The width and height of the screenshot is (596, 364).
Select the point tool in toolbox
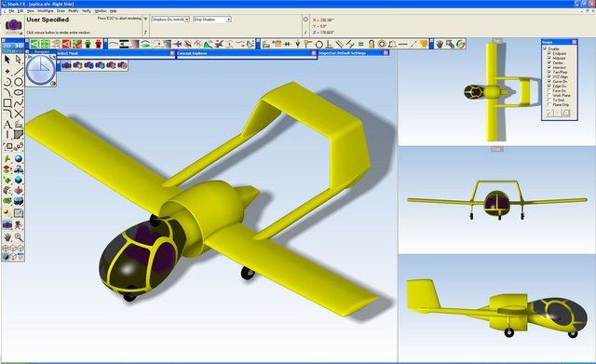click(7, 71)
